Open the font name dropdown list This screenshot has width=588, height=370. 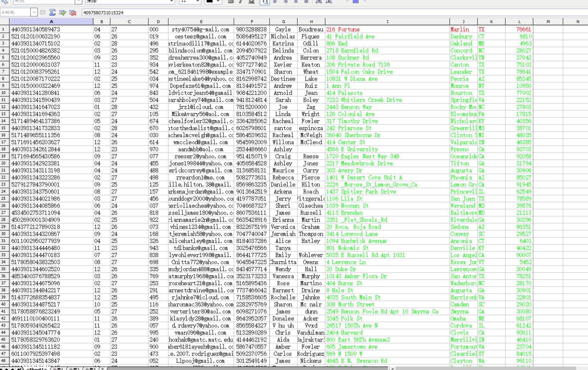click(172, 1)
